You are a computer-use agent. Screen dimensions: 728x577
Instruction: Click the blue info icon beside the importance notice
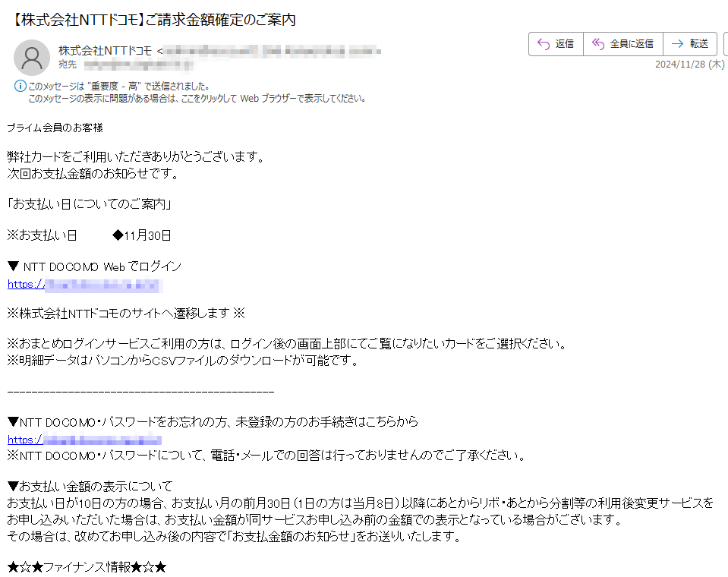pos(20,86)
